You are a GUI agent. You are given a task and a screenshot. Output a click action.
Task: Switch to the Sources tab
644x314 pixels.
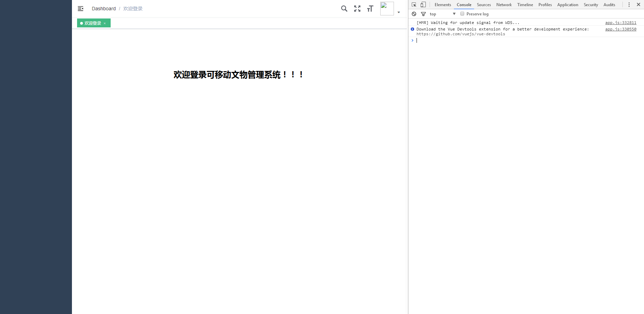click(x=483, y=4)
